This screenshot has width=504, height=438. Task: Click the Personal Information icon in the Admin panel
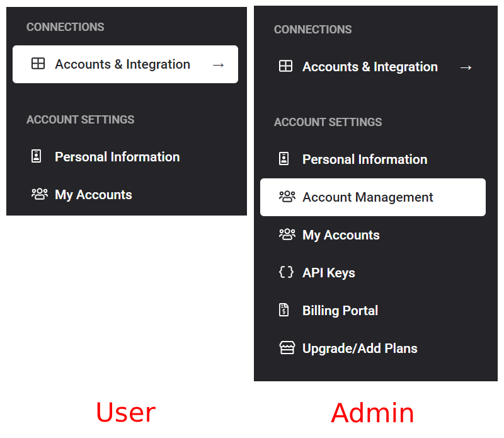[284, 159]
